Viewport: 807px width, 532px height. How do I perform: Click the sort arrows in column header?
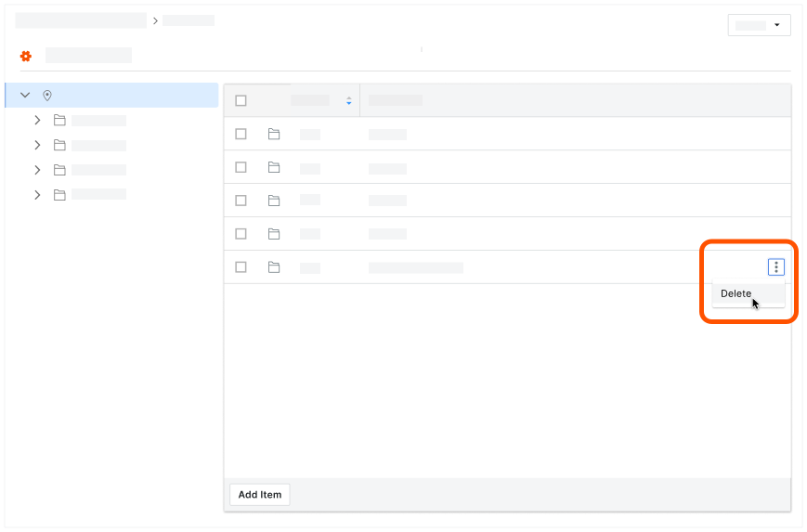click(x=348, y=100)
